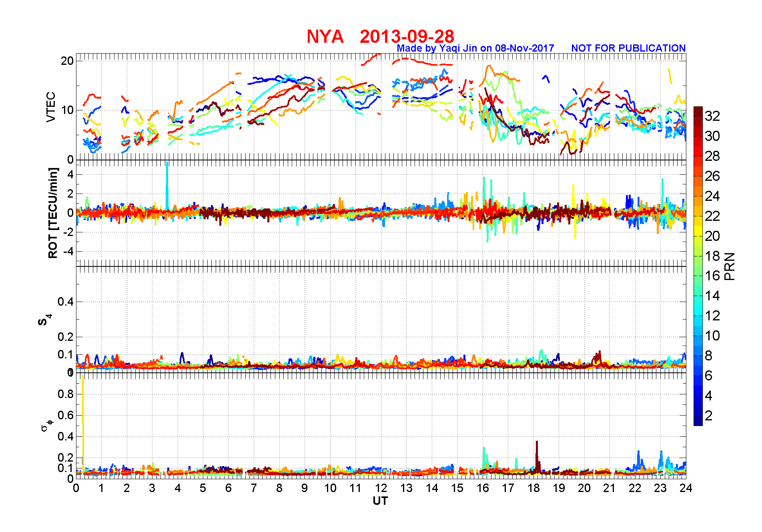Click the sigma-phi y-axis label

point(47,425)
